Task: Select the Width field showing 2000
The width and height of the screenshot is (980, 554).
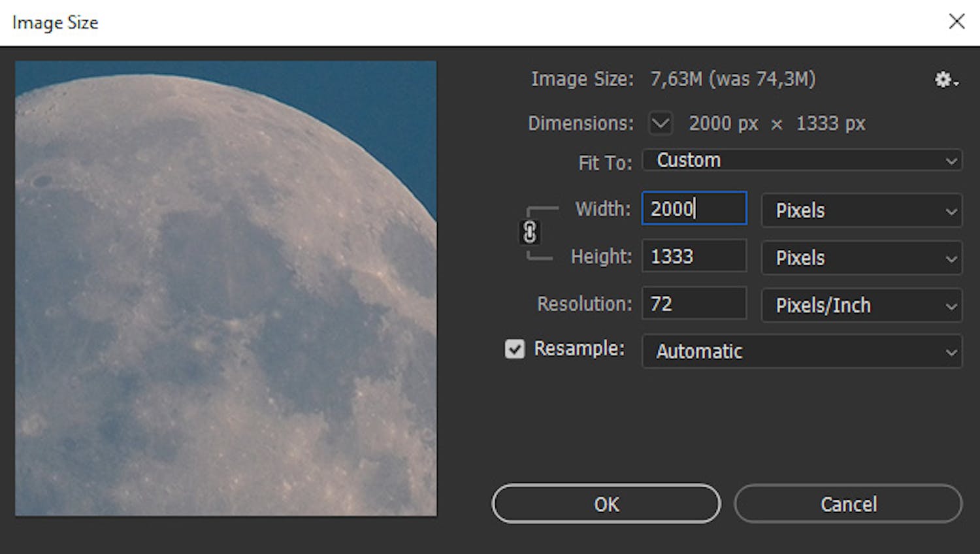Action: pyautogui.click(x=693, y=208)
